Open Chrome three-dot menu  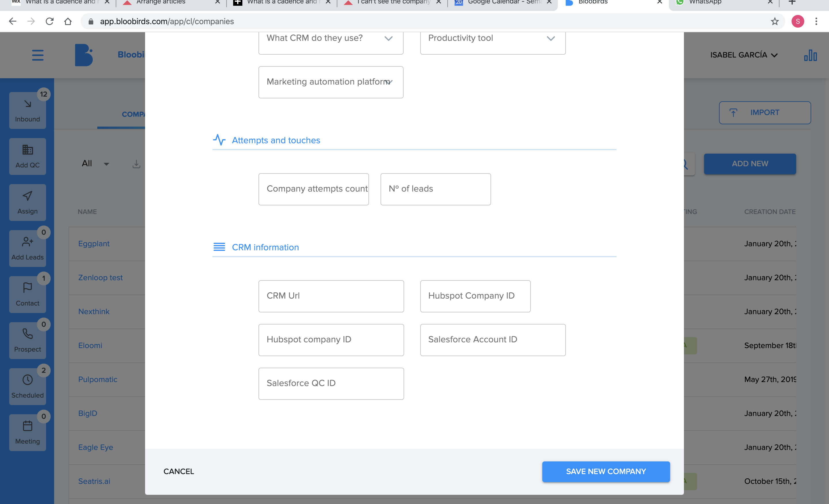tap(816, 22)
